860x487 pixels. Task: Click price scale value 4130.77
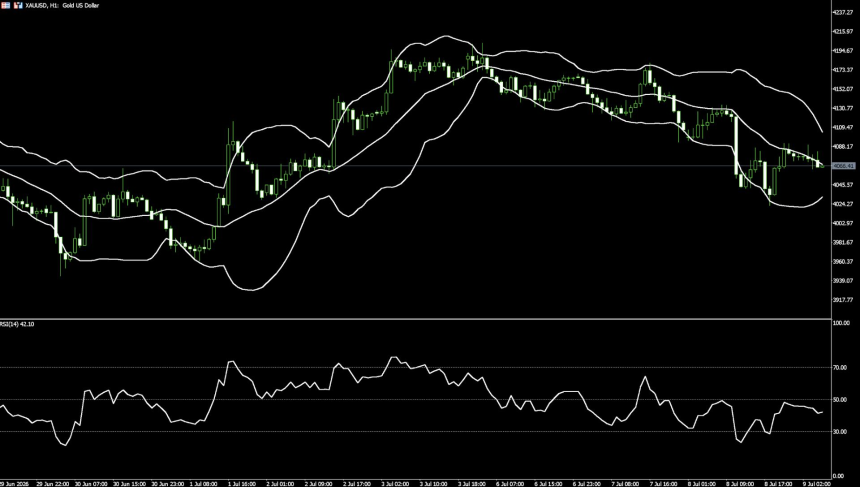(x=842, y=108)
